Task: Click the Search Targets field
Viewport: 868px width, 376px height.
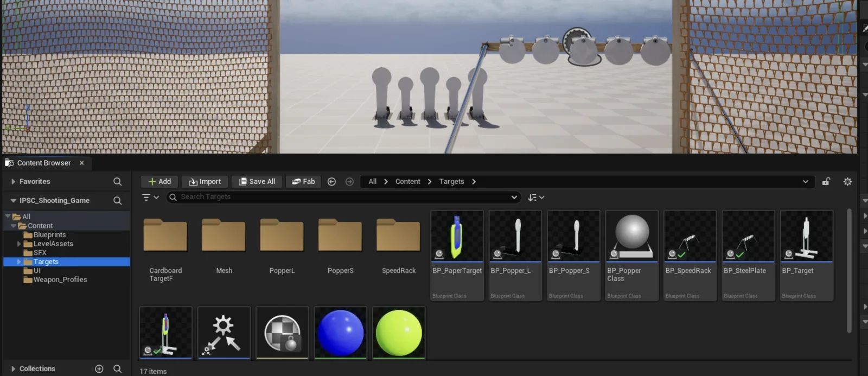Action: (x=343, y=197)
